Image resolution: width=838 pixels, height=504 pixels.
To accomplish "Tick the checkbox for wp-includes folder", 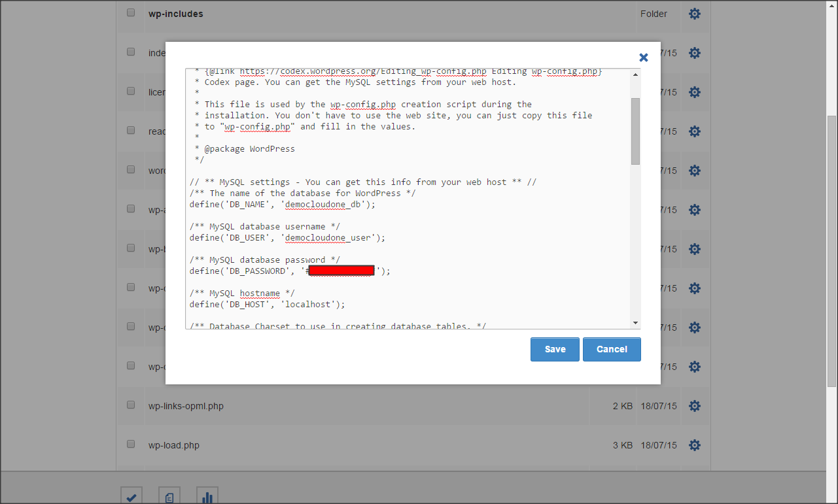I will (x=131, y=12).
